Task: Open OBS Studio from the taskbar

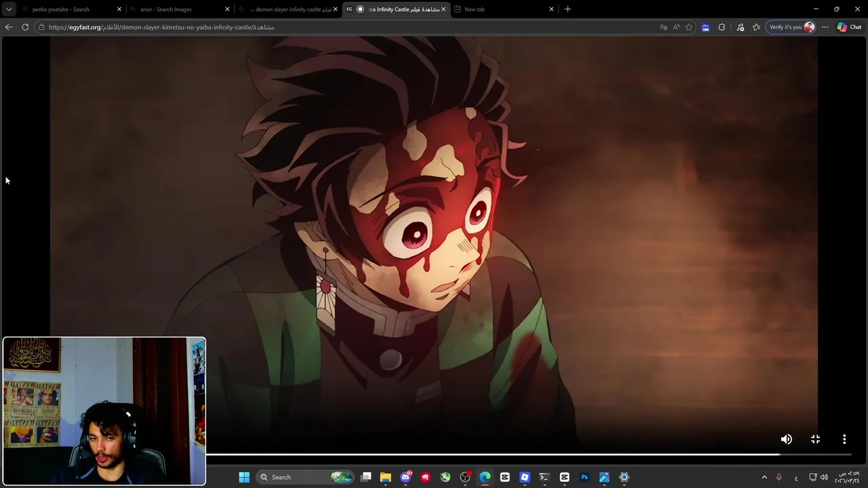Action: (465, 477)
